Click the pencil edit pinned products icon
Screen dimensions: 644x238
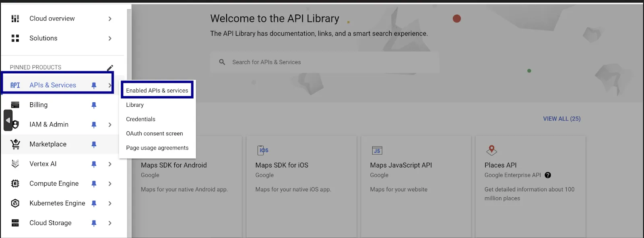tap(110, 68)
